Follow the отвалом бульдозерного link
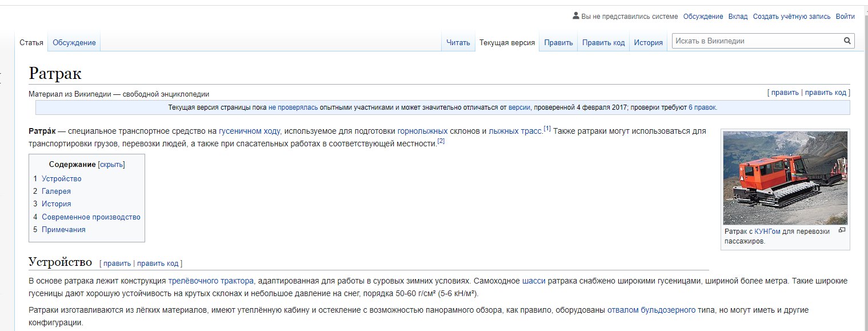Screen dimensions: 868x331 [x=651, y=310]
